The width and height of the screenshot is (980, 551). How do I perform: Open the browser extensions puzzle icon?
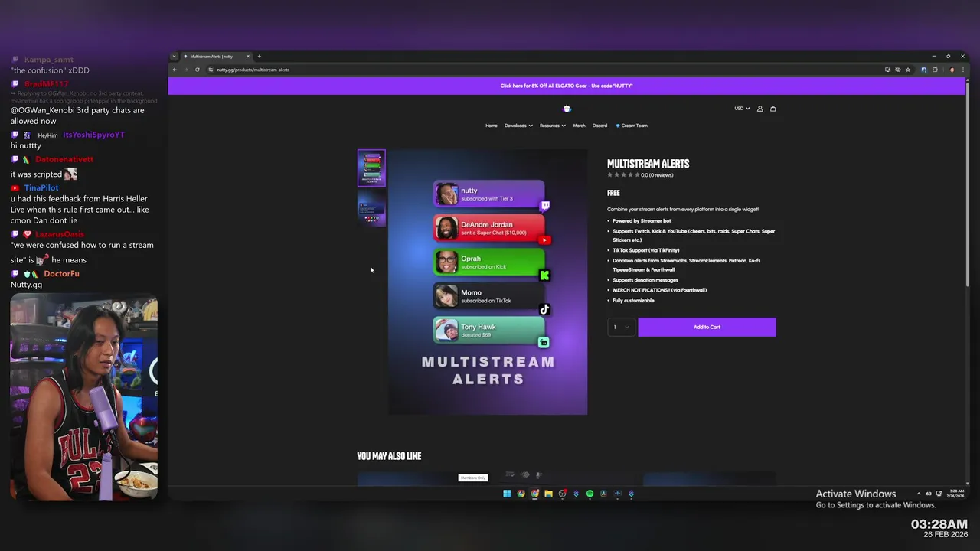point(935,70)
